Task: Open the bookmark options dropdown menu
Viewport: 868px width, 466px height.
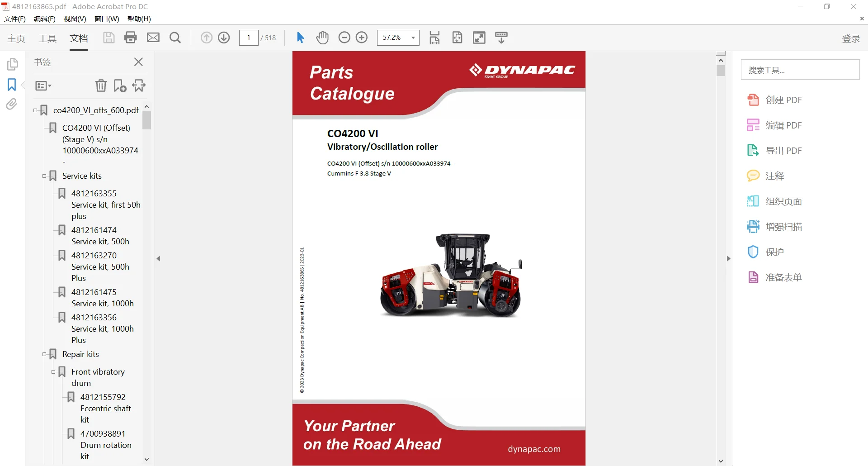Action: 43,86
